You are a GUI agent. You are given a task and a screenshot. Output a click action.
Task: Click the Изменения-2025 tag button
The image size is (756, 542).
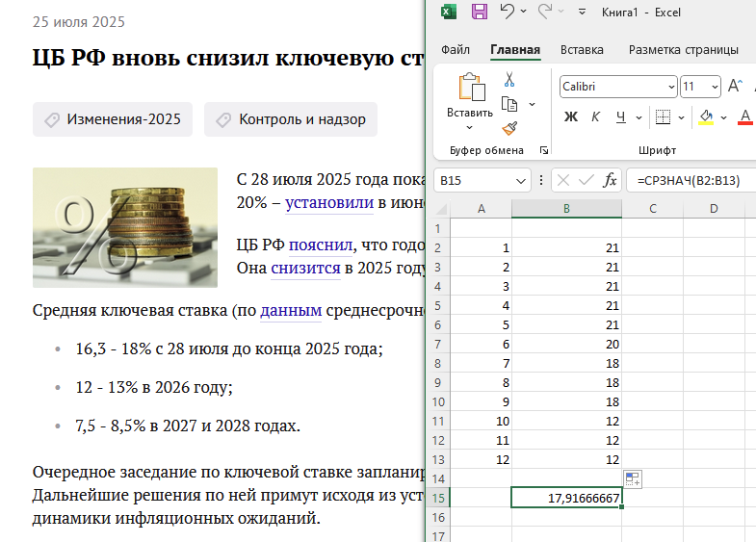[x=113, y=119]
